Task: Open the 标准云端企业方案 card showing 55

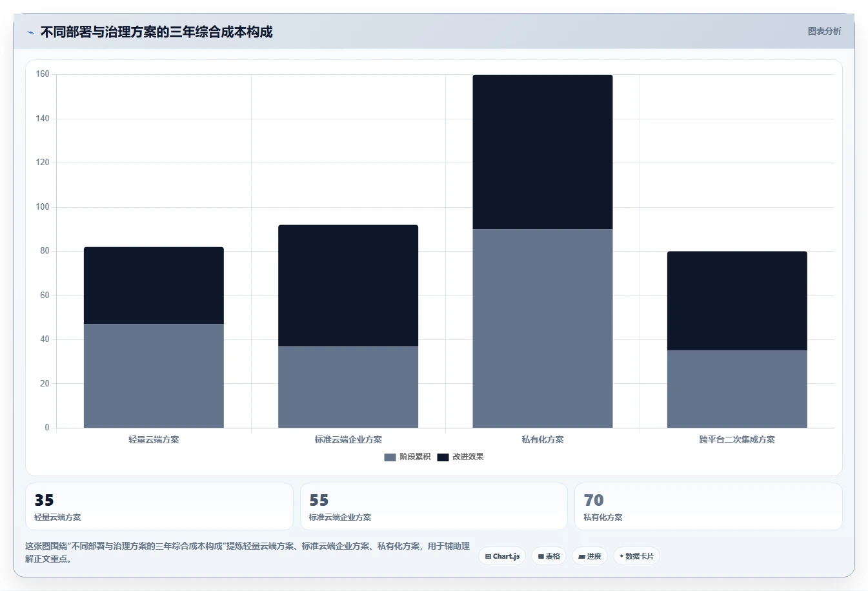Action: tap(434, 506)
